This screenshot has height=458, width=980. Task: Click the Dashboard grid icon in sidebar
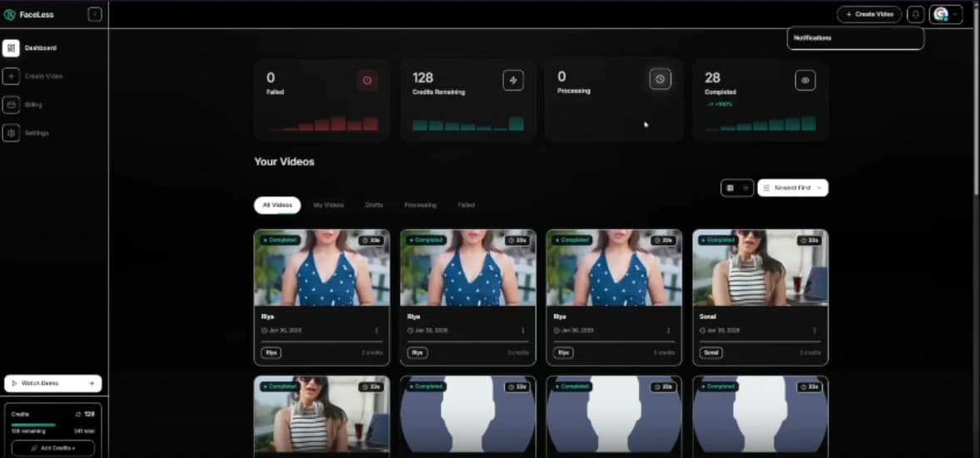11,48
